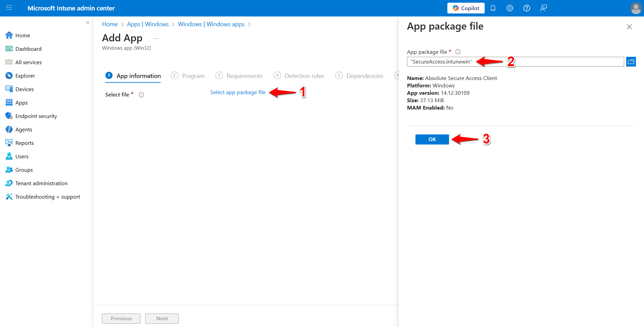This screenshot has height=327, width=644.
Task: Open the app launcher waffle icon
Action: point(9,8)
